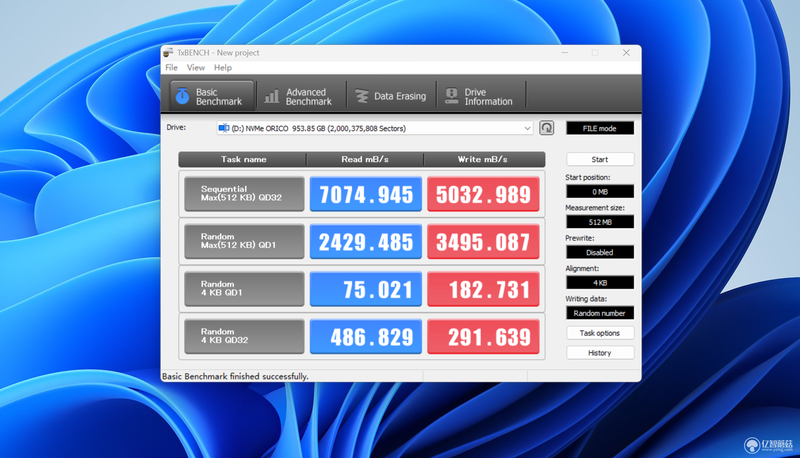Click the drive icon in the Drive combo box
Image resolution: width=800 pixels, height=458 pixels.
[223, 128]
